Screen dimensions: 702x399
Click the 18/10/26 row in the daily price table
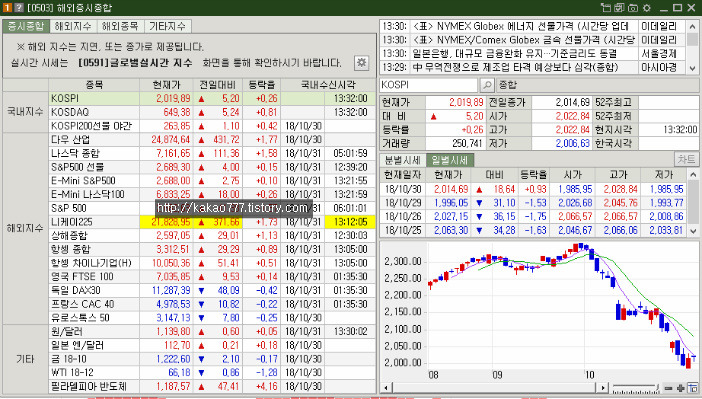[x=533, y=216]
